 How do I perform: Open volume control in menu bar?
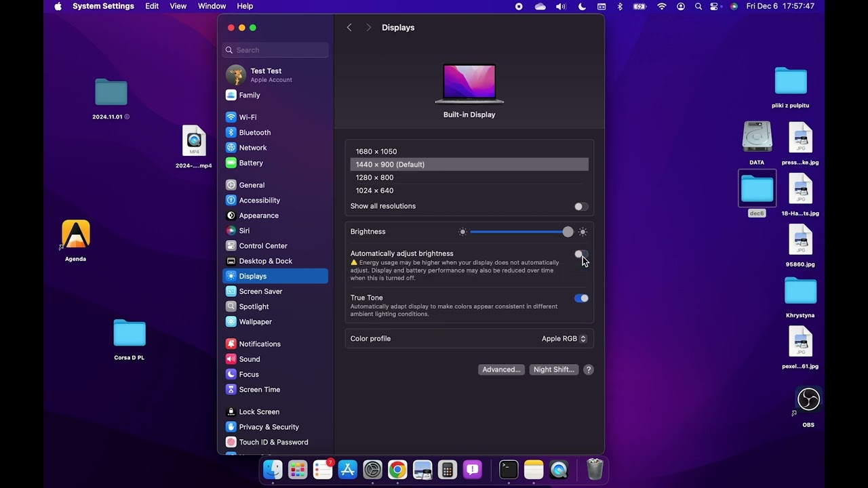[x=561, y=6]
